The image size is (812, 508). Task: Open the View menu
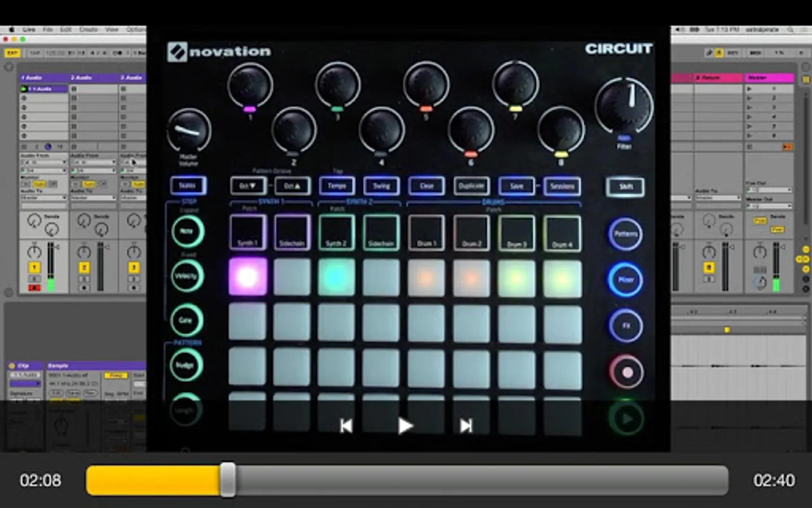tap(112, 29)
